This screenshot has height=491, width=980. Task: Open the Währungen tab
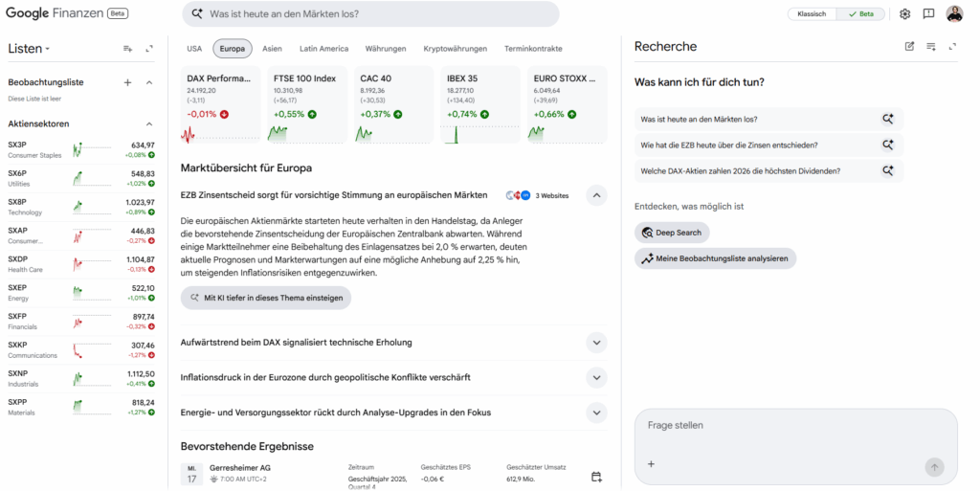(x=386, y=49)
